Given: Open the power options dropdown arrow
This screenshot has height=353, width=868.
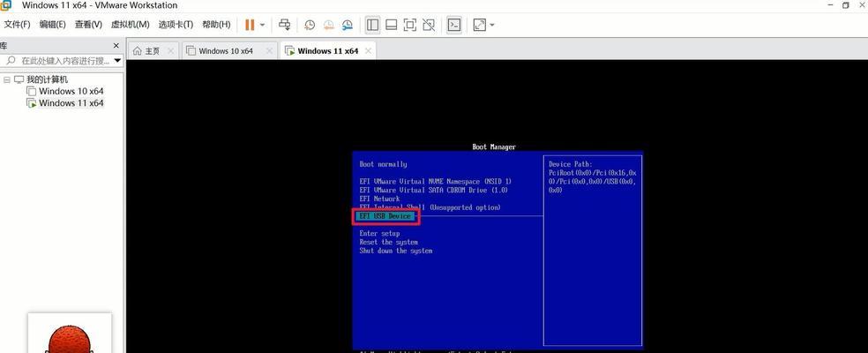Looking at the screenshot, I should 262,25.
